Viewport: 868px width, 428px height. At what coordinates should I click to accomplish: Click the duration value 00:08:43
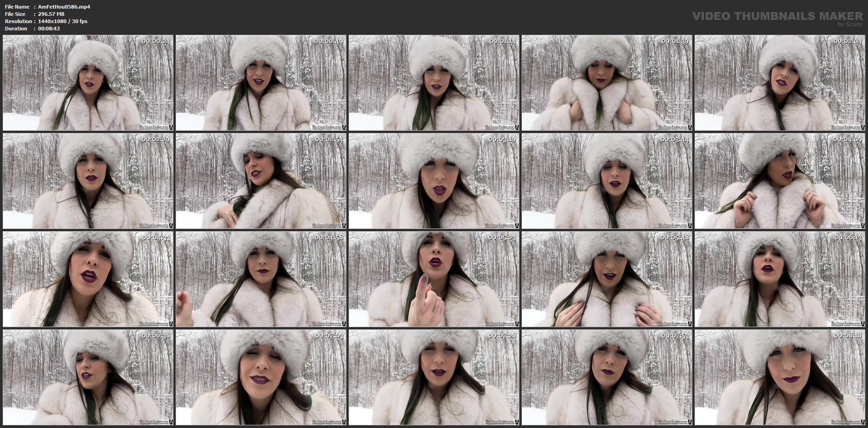pos(49,29)
